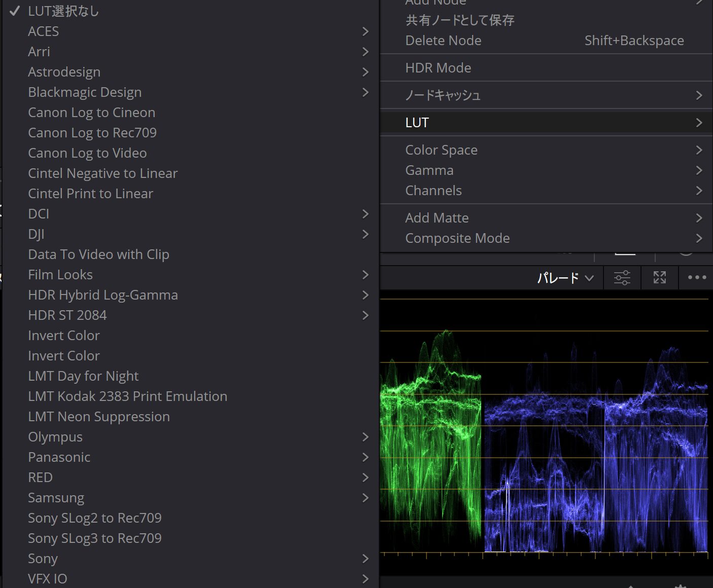
Task: Select Data To Video with Clip
Action: pos(191,254)
